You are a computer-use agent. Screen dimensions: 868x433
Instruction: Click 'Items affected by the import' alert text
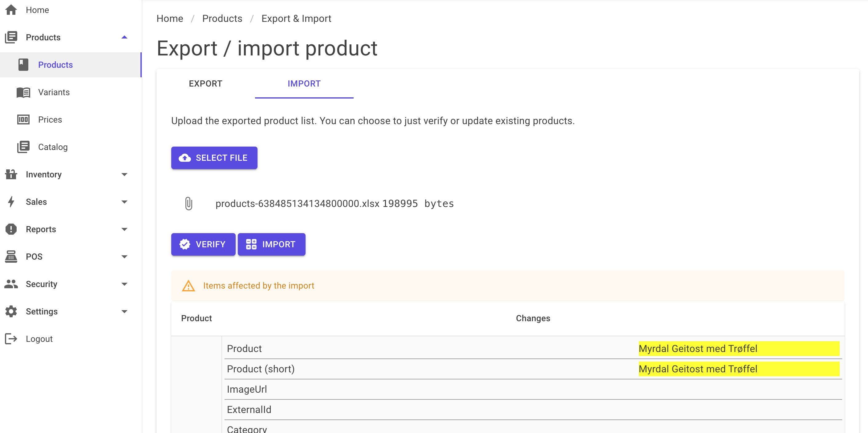[x=258, y=286]
